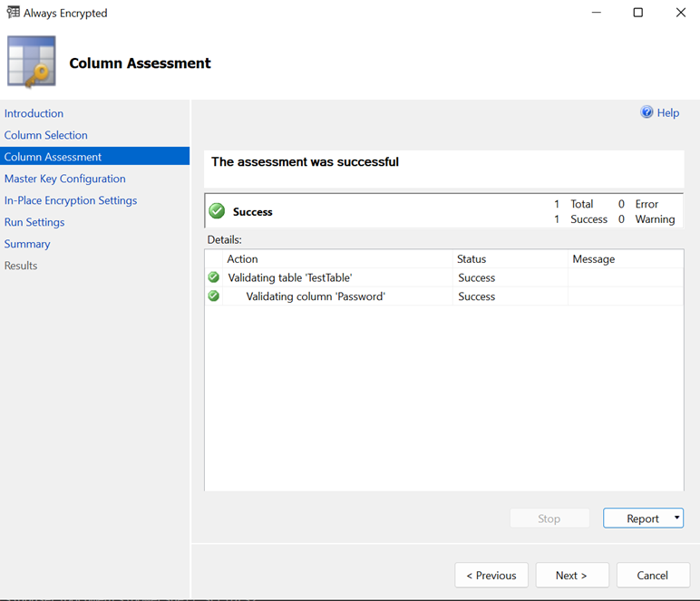Go to the Introduction page
Image resolution: width=700 pixels, height=601 pixels.
[x=34, y=113]
